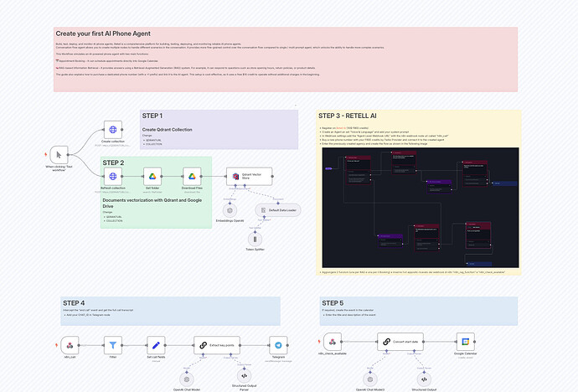
Task: Open the Structured Output Parser under Extract key points
Action: (244, 376)
